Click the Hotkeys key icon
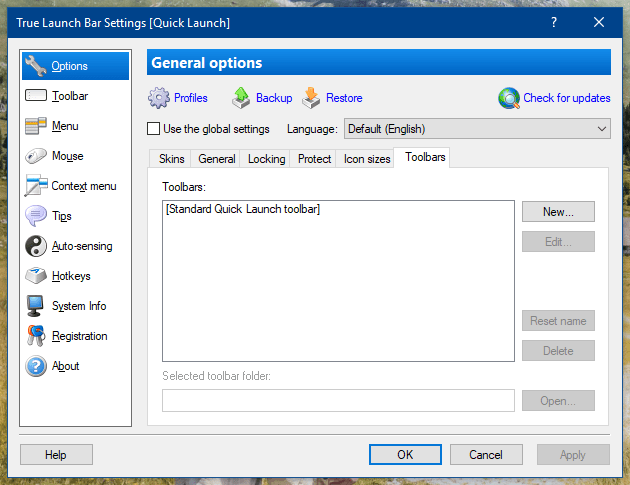This screenshot has height=485, width=630. pos(35,276)
